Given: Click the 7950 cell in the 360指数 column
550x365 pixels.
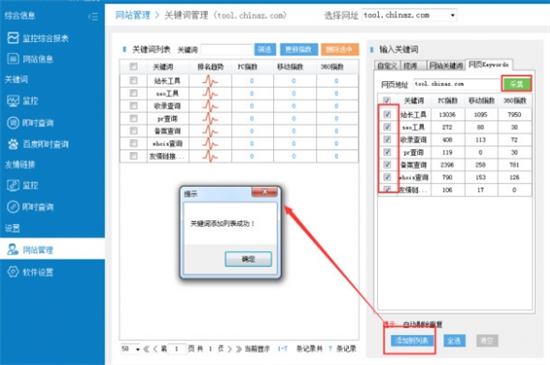Looking at the screenshot, I should (x=514, y=115).
